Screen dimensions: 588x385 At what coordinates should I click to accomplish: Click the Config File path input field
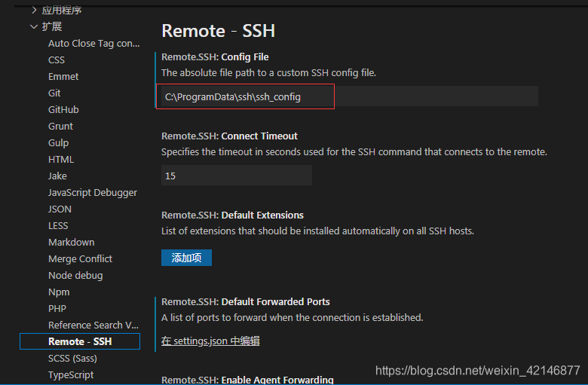(x=350, y=96)
